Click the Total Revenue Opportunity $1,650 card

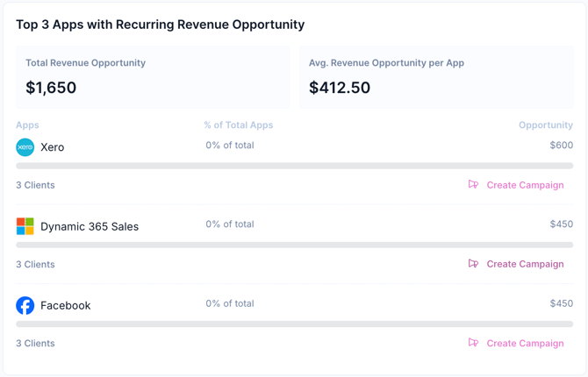click(x=153, y=77)
